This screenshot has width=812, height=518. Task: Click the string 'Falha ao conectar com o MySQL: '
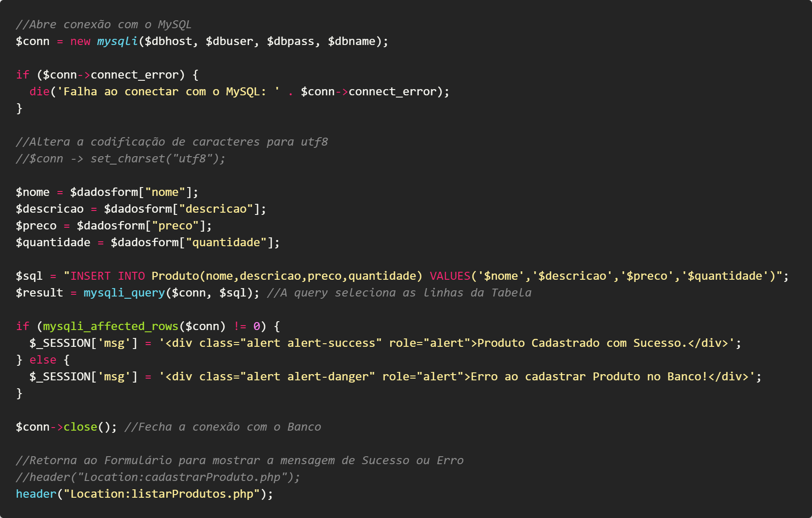[168, 91]
